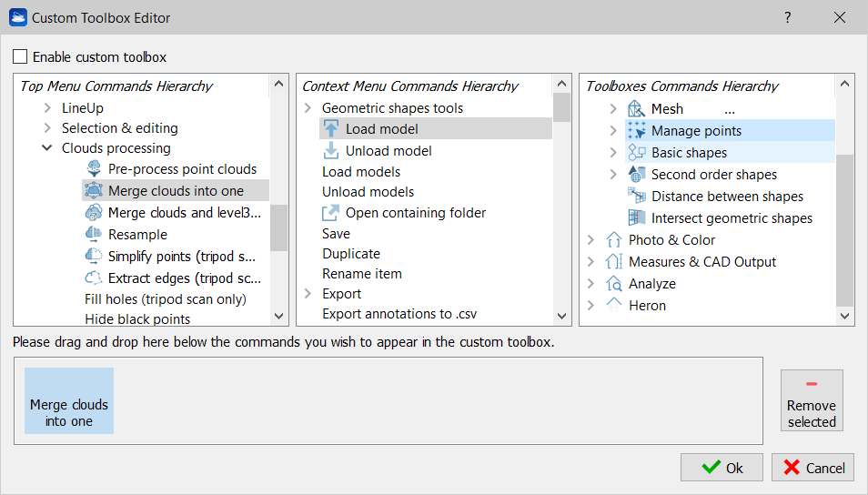Click the Pre-process point clouds icon
868x495 pixels.
pos(94,168)
